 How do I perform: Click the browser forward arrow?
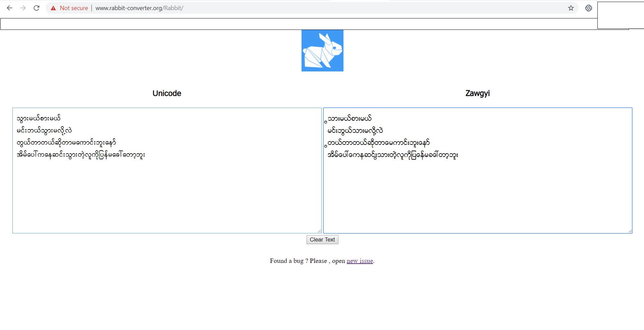[23, 8]
